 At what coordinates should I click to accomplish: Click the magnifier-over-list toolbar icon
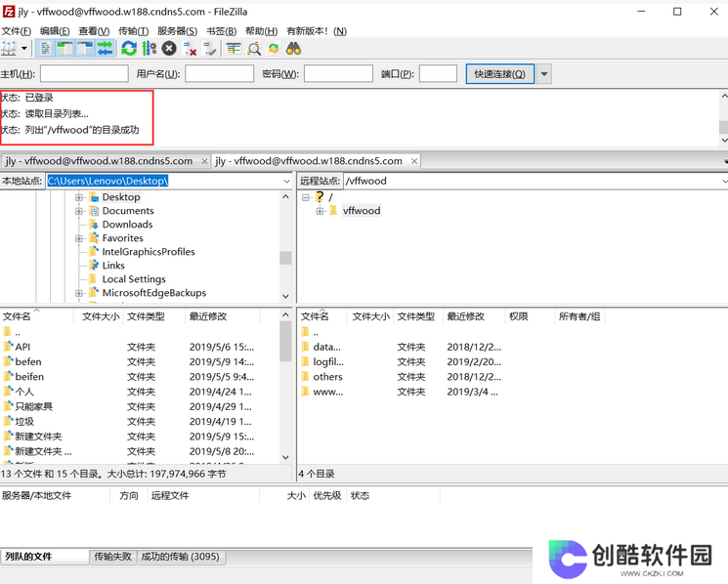tap(253, 48)
